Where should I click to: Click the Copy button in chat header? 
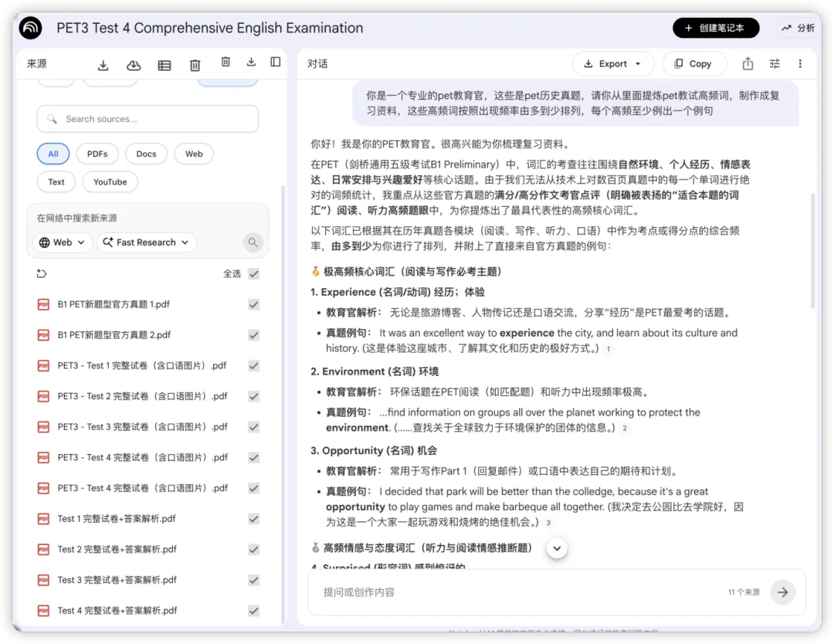point(694,64)
